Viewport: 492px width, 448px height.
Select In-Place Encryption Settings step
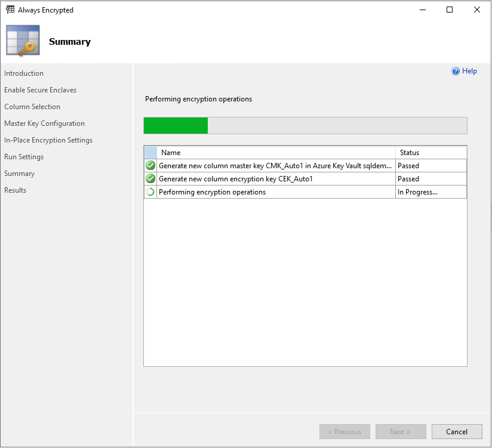48,140
